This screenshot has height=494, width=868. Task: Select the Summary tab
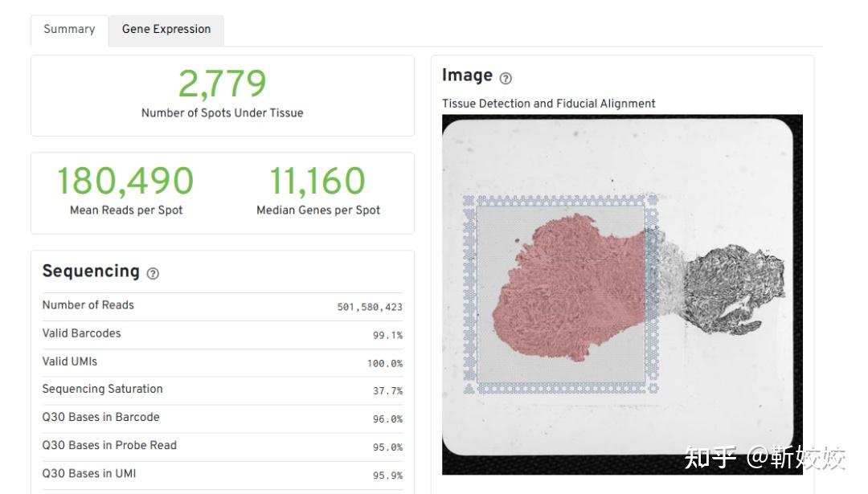69,30
